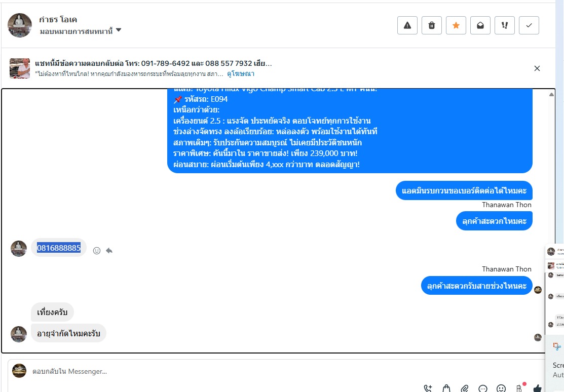564x392 pixels.
Task: Dismiss the ad reply banner
Action: click(x=537, y=68)
